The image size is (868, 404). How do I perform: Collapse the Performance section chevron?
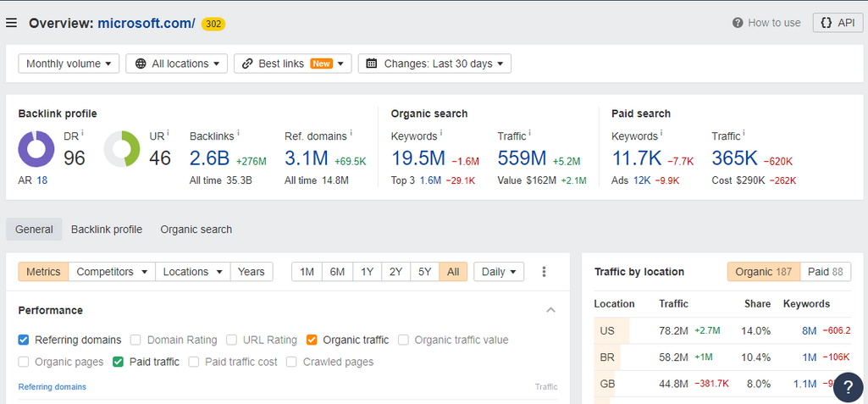pos(550,310)
